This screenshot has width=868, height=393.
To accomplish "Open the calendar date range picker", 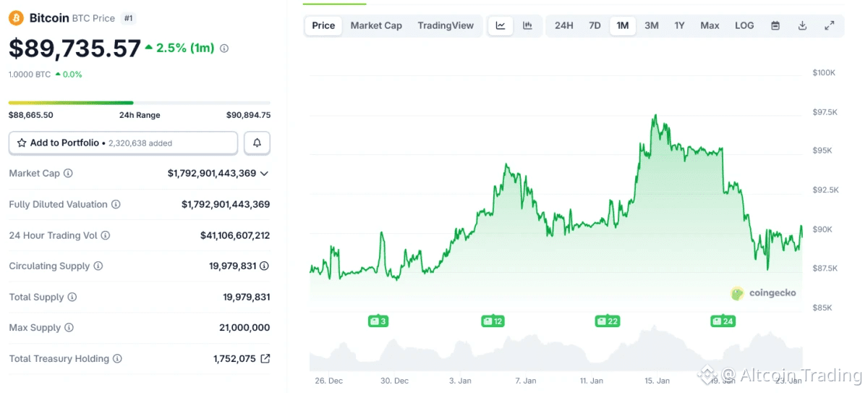I will (x=775, y=25).
